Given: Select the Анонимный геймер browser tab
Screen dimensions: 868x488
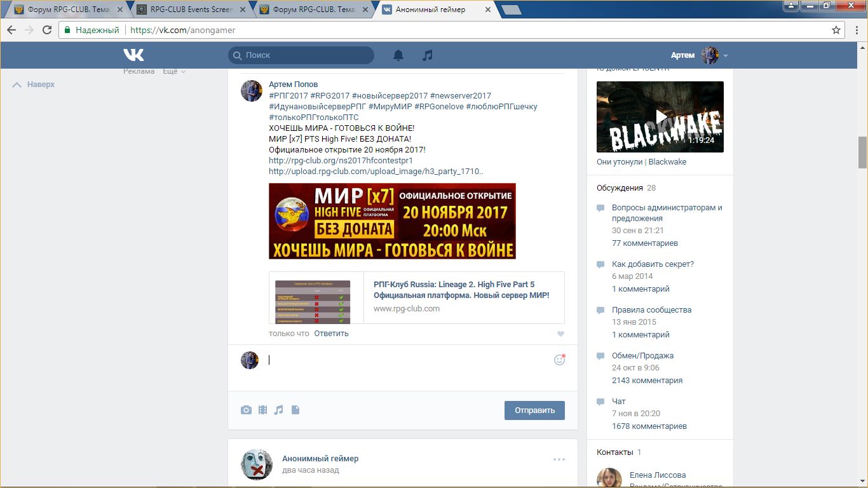Looking at the screenshot, I should [x=436, y=10].
